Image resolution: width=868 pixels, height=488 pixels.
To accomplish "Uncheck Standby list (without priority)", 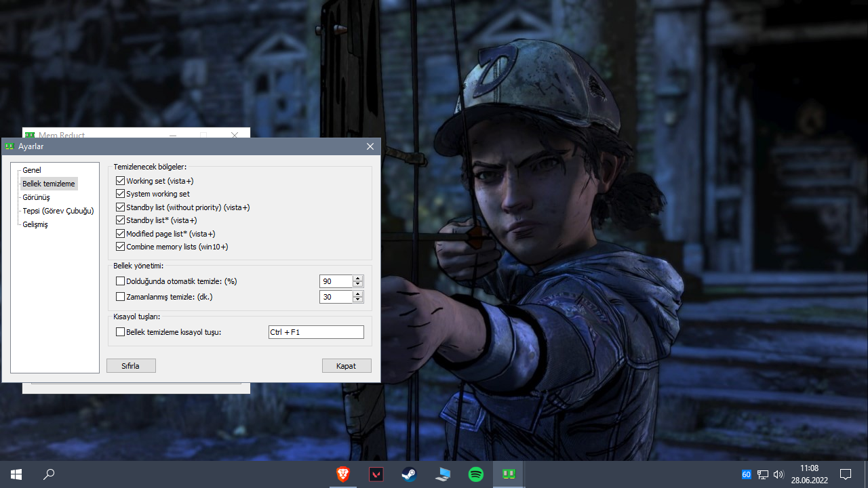I will pyautogui.click(x=121, y=207).
